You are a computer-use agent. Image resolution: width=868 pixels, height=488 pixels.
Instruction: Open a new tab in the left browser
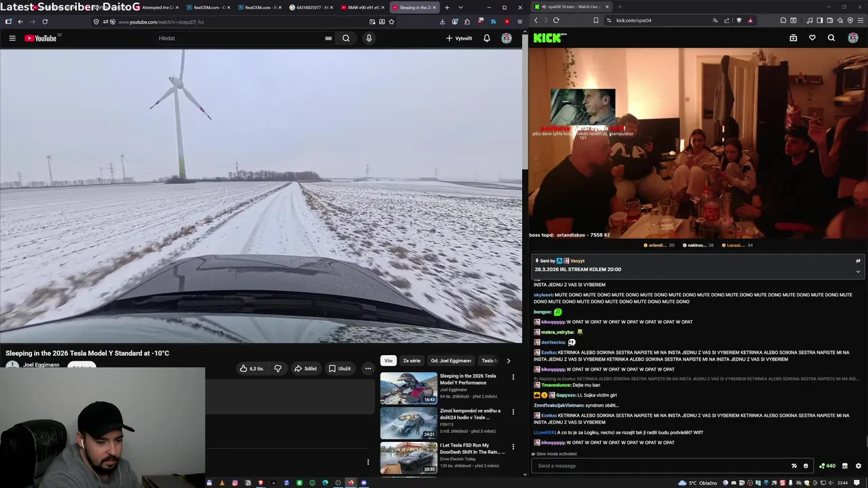click(447, 7)
